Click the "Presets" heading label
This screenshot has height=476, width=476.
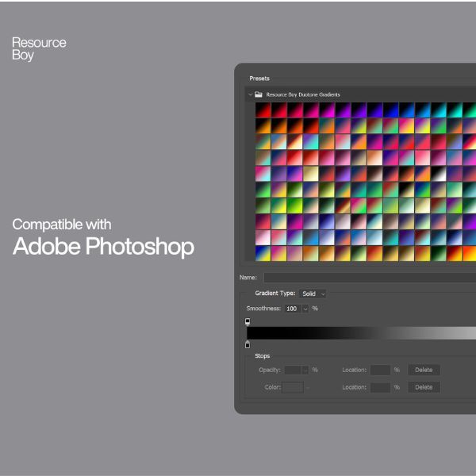coord(259,79)
